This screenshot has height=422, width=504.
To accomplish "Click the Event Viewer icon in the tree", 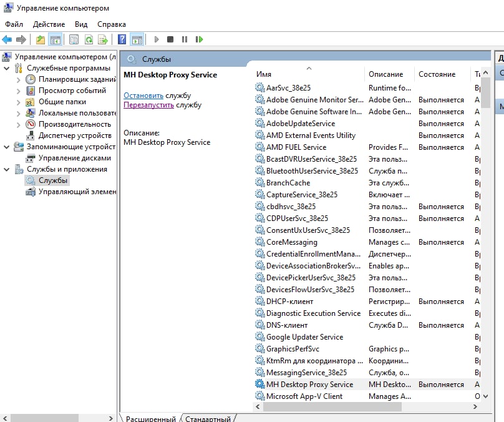I will pos(30,91).
